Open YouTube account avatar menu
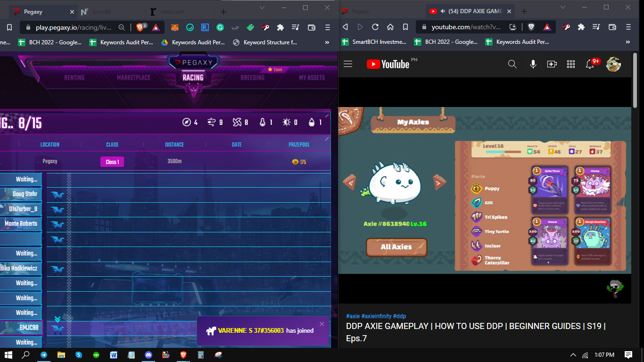This screenshot has height=362, width=644. 613,64
